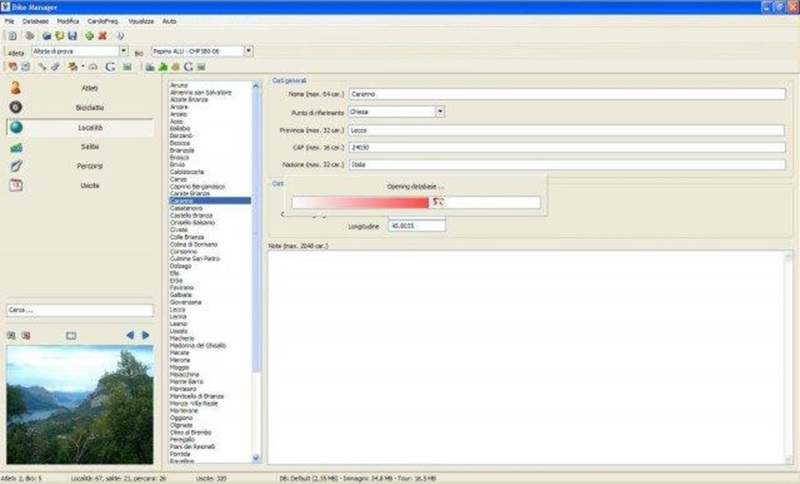Image resolution: width=800 pixels, height=484 pixels.
Task: Click the Longitudine value field
Action: click(416, 226)
